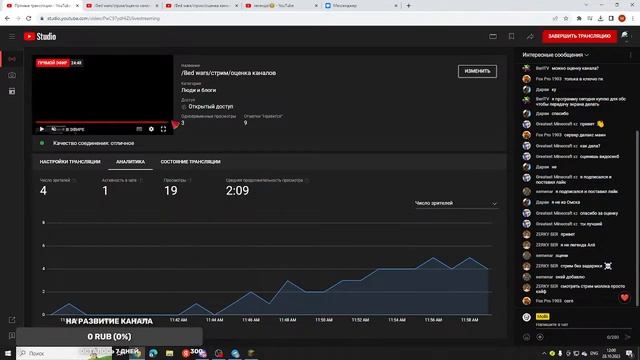Open browser downloads icon
This screenshot has height=360, width=640.
[600, 18]
